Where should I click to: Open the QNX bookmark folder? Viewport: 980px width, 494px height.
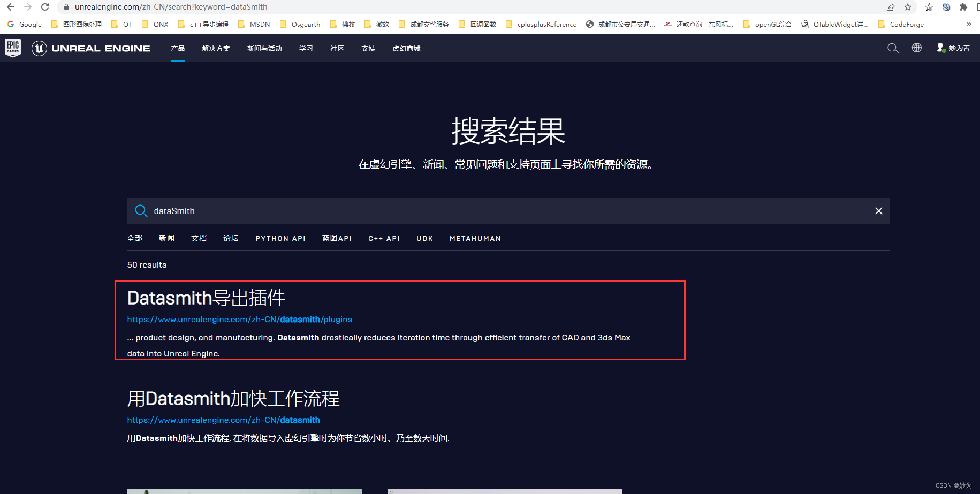[155, 24]
